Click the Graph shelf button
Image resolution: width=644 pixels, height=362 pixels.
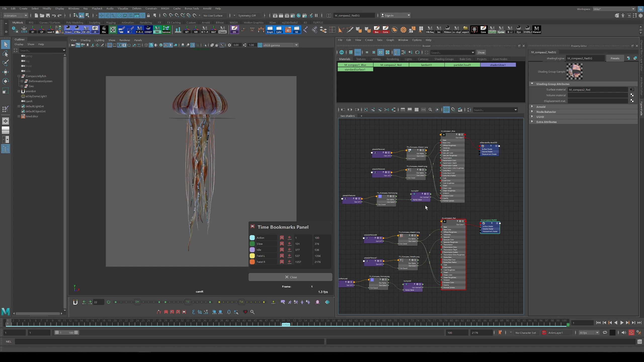point(270,29)
